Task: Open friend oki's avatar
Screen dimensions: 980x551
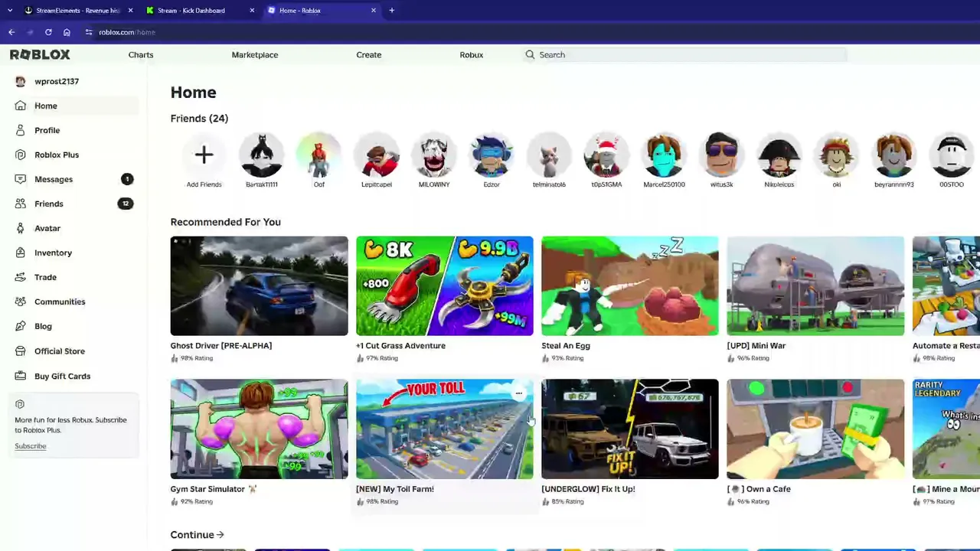Action: 836,155
